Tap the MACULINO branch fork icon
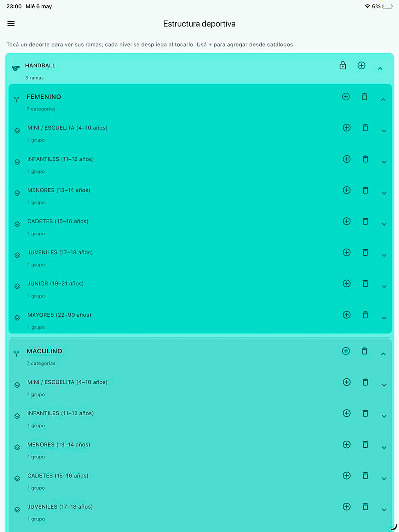399x532 pixels. click(x=16, y=354)
